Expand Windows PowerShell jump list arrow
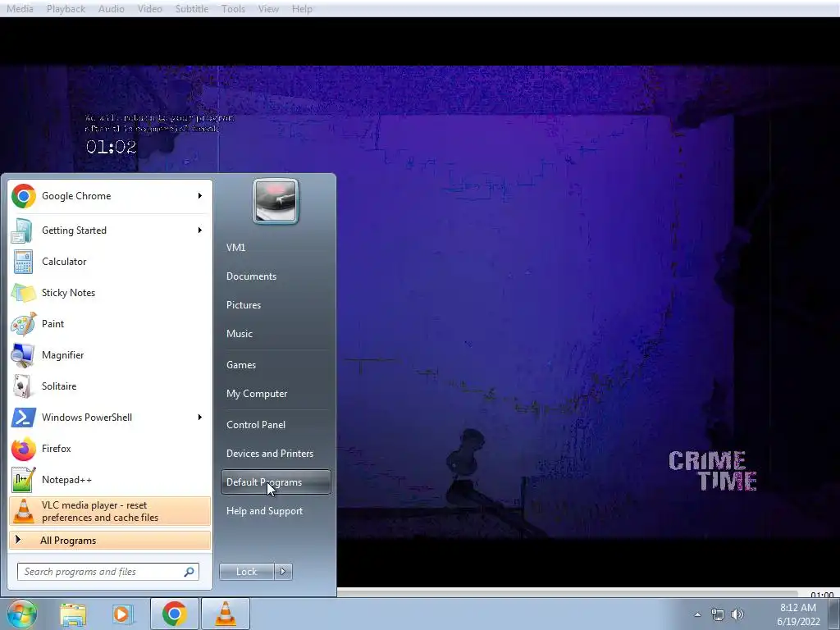Screen dimensions: 840x630 (x=200, y=418)
